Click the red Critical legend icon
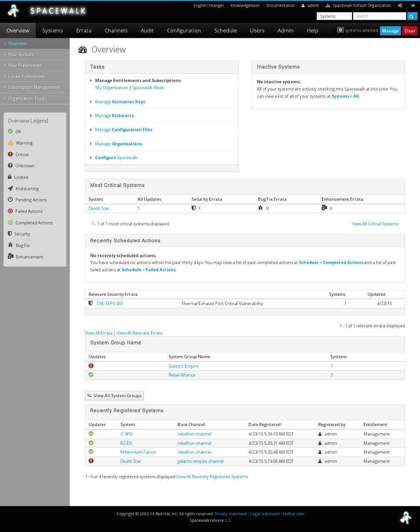 coord(10,154)
